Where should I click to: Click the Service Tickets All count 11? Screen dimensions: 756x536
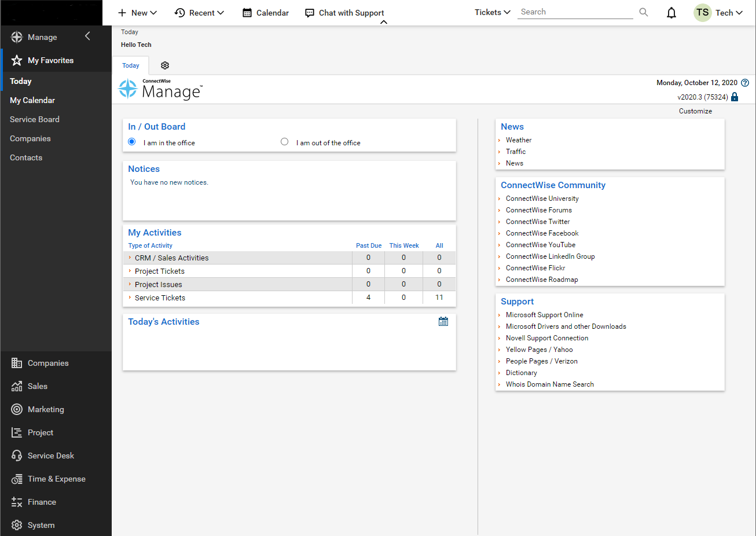click(439, 298)
